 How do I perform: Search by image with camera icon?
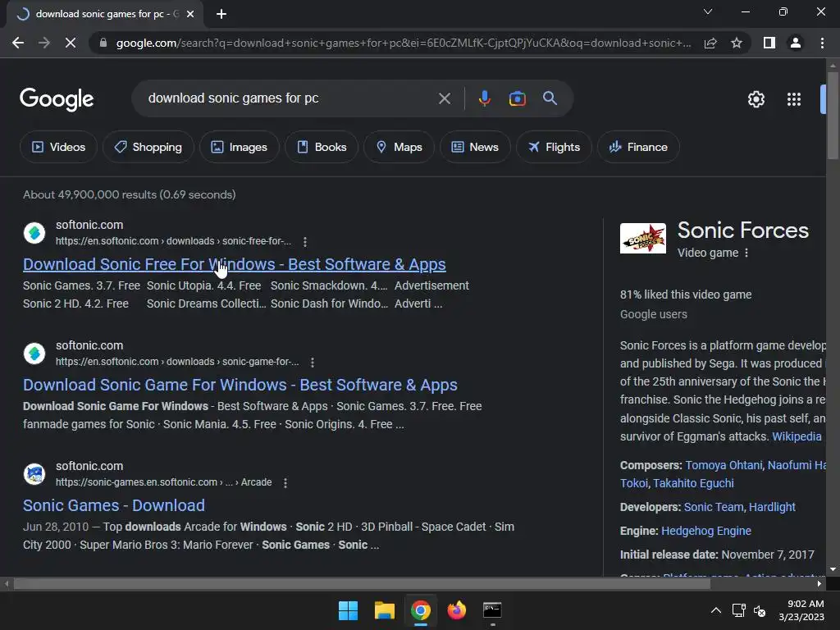[x=517, y=98]
